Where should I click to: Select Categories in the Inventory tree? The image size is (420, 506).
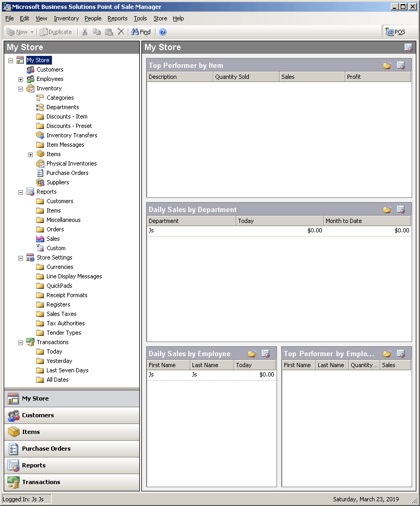coord(60,98)
